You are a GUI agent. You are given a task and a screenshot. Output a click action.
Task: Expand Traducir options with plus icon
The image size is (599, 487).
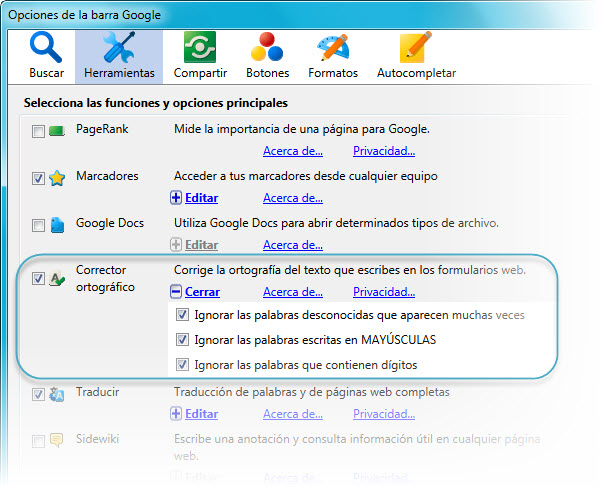[x=176, y=414]
